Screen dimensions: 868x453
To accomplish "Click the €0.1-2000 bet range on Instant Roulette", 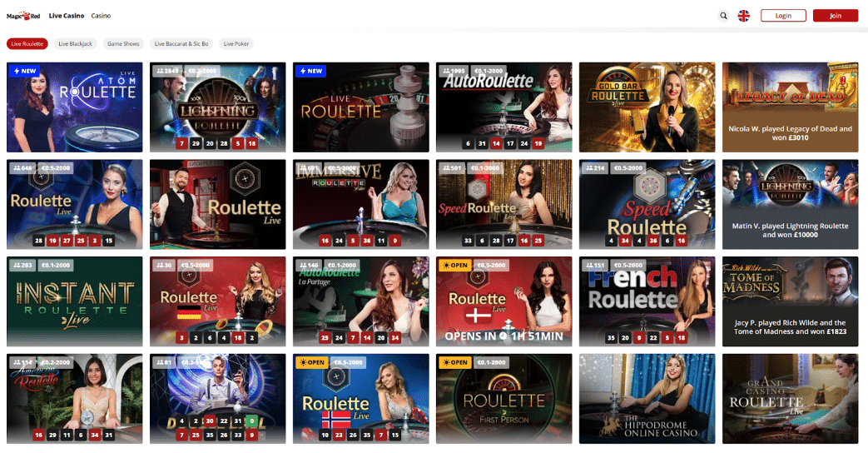I will click(x=56, y=266).
